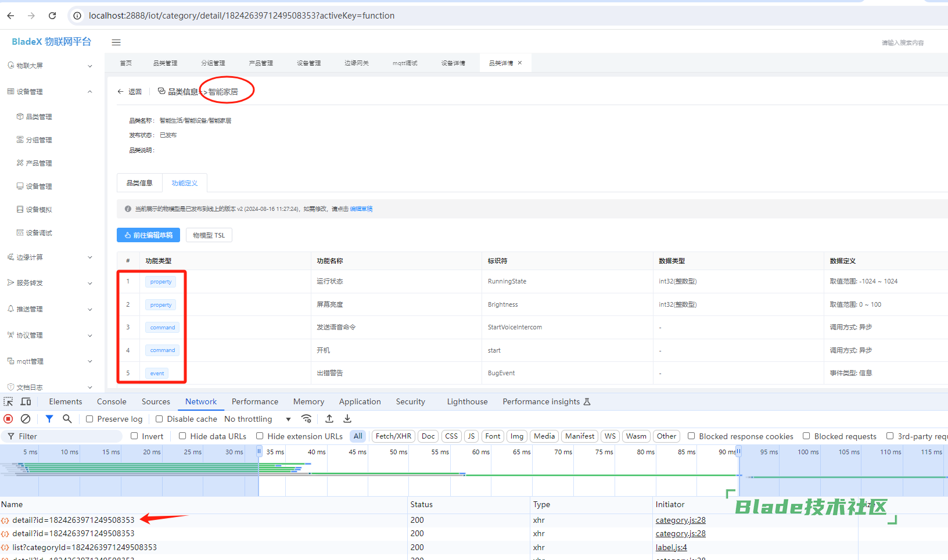Click the 物模型 TSL button
The image size is (948, 560).
209,235
